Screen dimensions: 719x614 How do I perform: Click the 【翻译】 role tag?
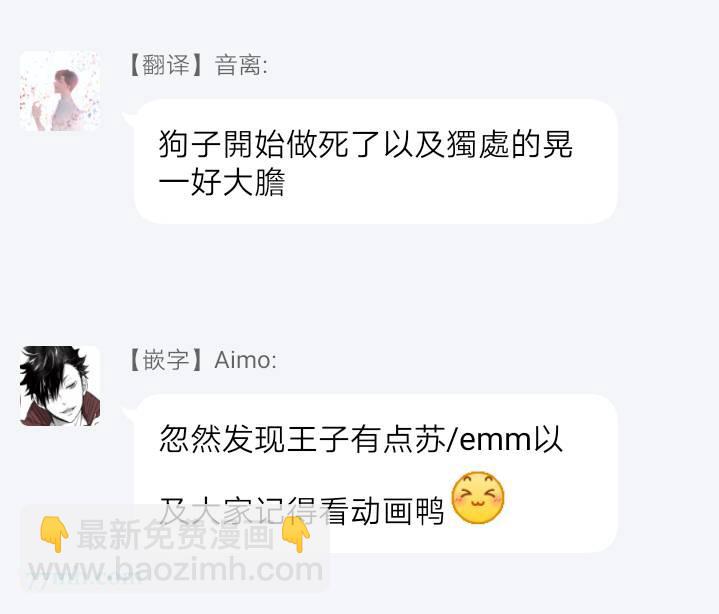165,65
